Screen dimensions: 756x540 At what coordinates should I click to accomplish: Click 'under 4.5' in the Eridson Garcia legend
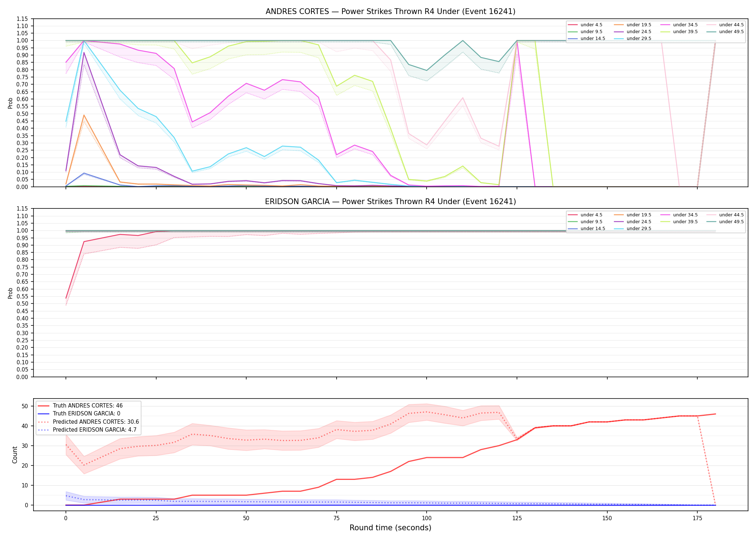591,215
